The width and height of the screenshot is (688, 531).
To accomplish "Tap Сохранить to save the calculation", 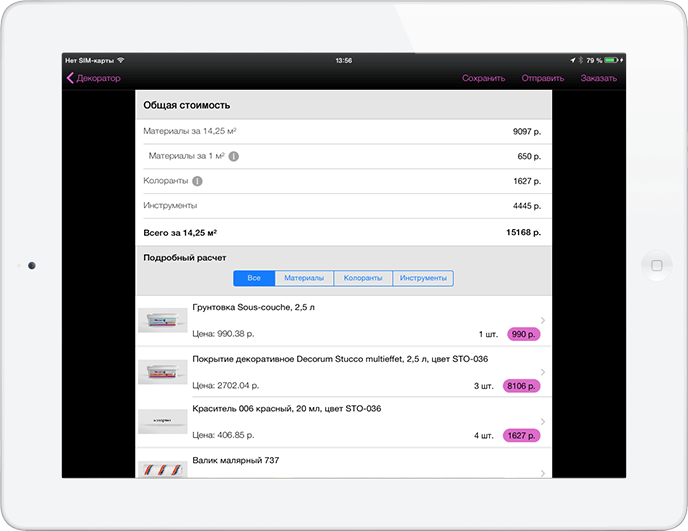I will point(483,78).
